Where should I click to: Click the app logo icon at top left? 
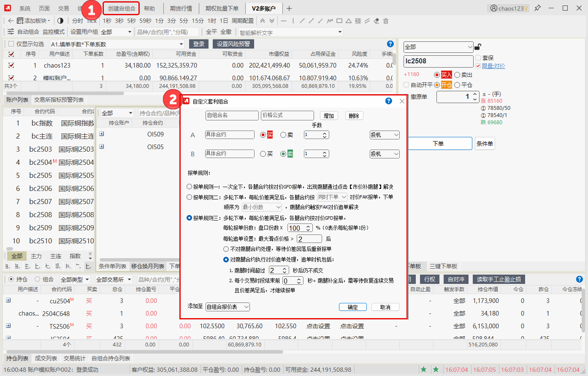pos(8,8)
